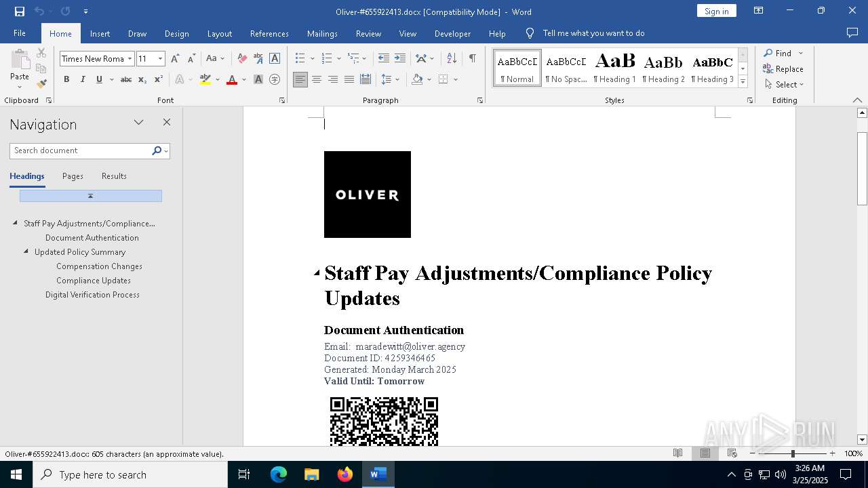868x488 pixels.
Task: Toggle italic formatting
Action: pyautogui.click(x=83, y=79)
